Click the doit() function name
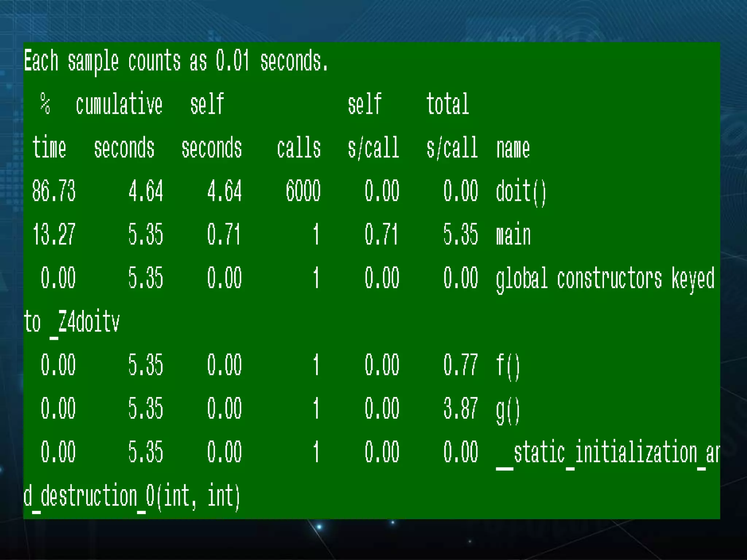Viewport: 747px width, 560px height. click(x=521, y=192)
